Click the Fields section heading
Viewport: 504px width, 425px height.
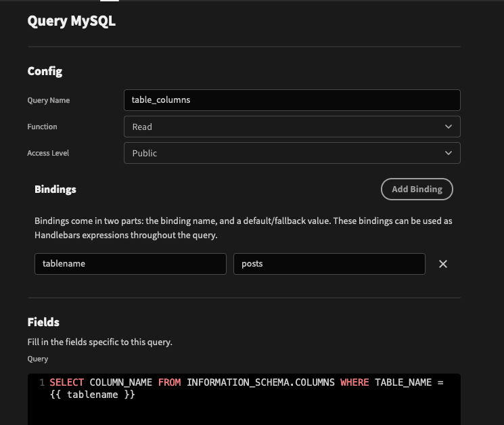coord(43,322)
